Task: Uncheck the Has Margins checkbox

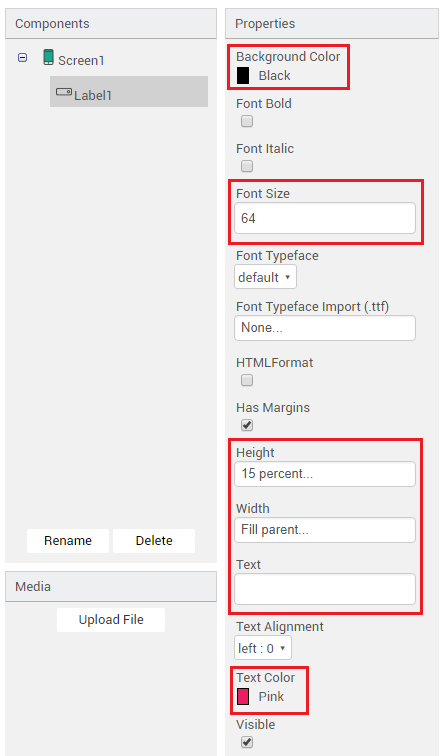Action: pos(247,425)
